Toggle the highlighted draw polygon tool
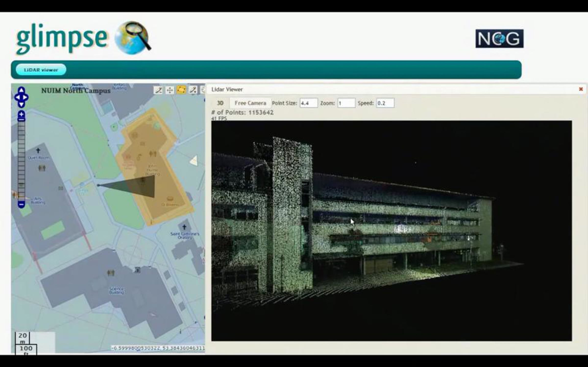The image size is (588, 367). pyautogui.click(x=181, y=90)
